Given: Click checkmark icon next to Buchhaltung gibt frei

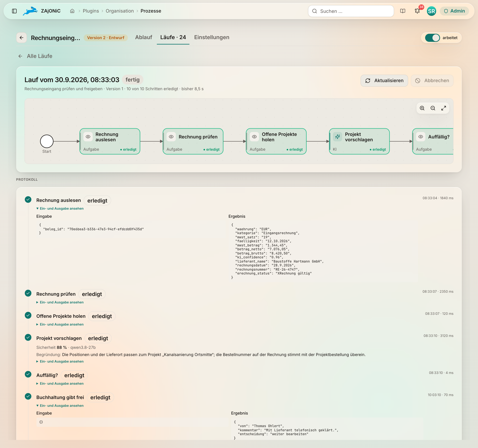Looking at the screenshot, I should pyautogui.click(x=28, y=396).
